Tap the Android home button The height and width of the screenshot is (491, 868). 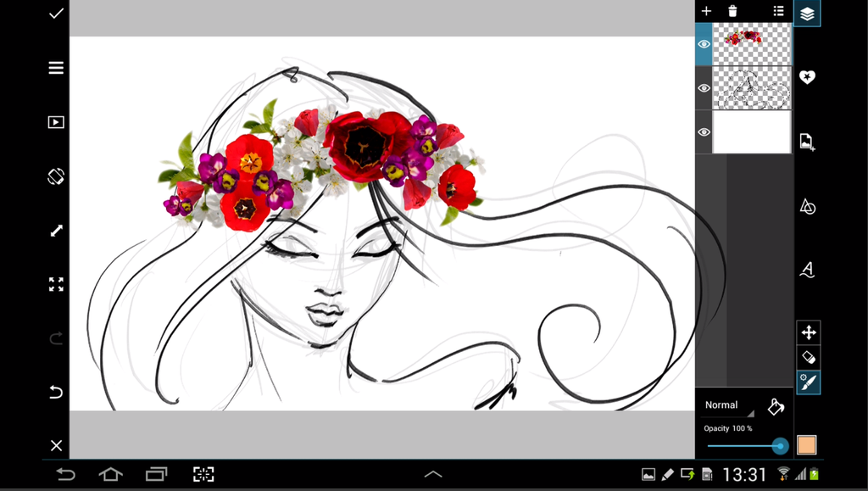(x=111, y=474)
